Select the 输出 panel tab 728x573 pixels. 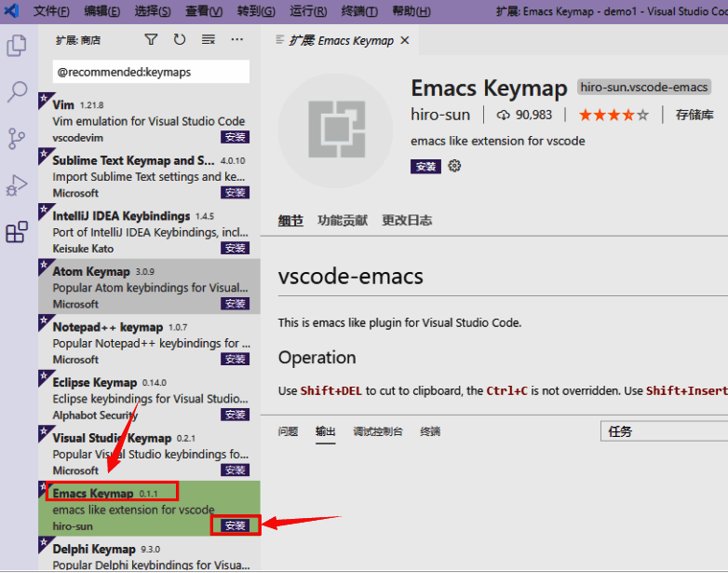tap(325, 431)
